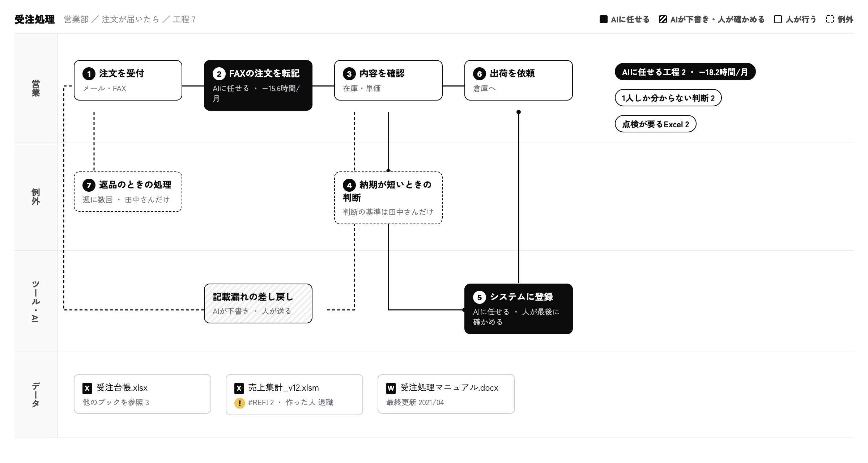
Task: Click the Excel icon of 売上集計_v12.xlsm
Action: click(239, 388)
